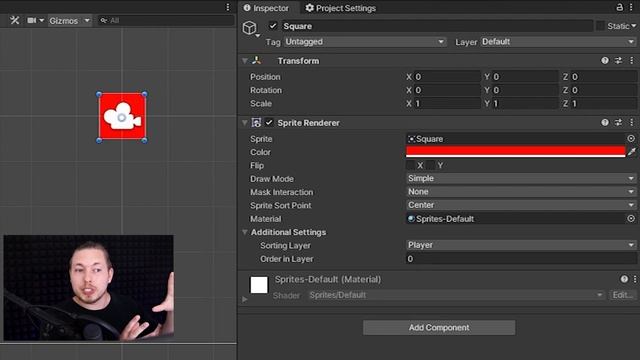The image size is (640, 360).
Task: Click the material Edit button
Action: point(623,295)
